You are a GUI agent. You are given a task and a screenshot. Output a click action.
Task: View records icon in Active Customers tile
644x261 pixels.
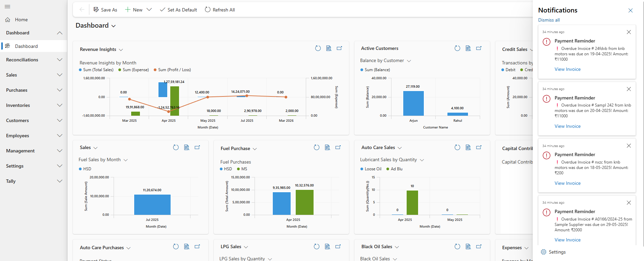(468, 48)
